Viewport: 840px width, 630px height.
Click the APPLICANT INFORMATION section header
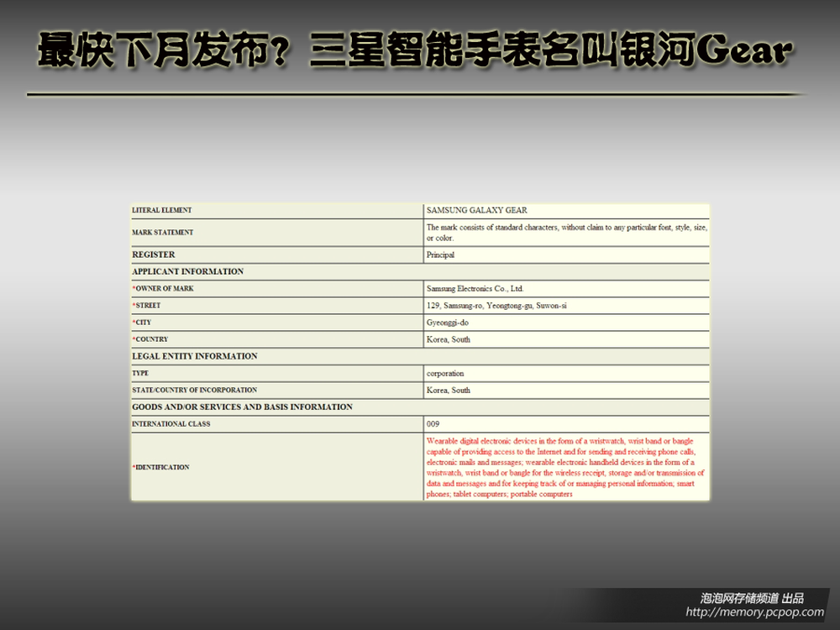point(188,271)
